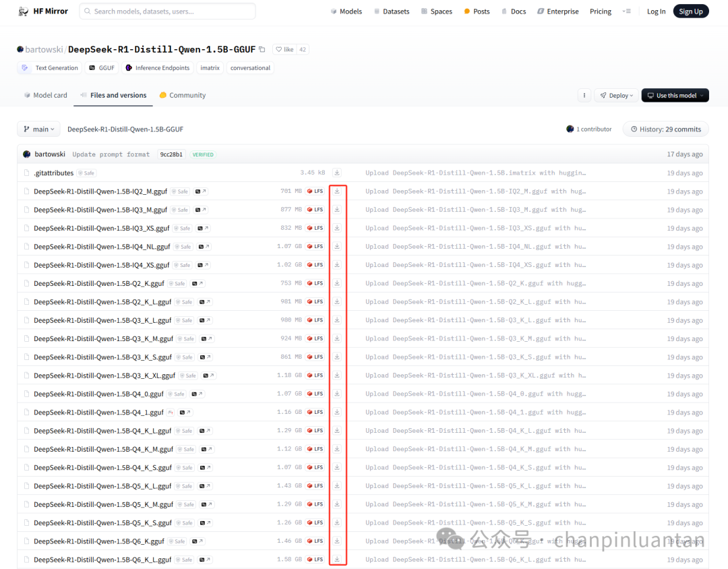Focus the search models input field

168,11
